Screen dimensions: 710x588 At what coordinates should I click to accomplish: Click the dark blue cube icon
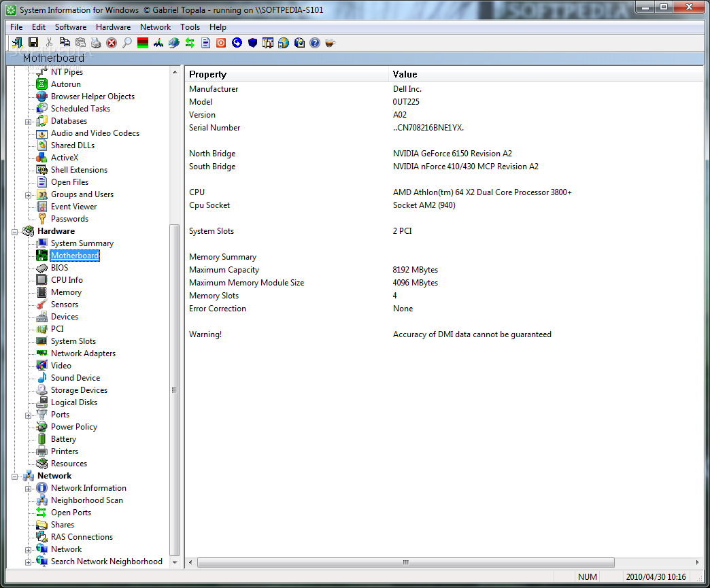coord(253,43)
